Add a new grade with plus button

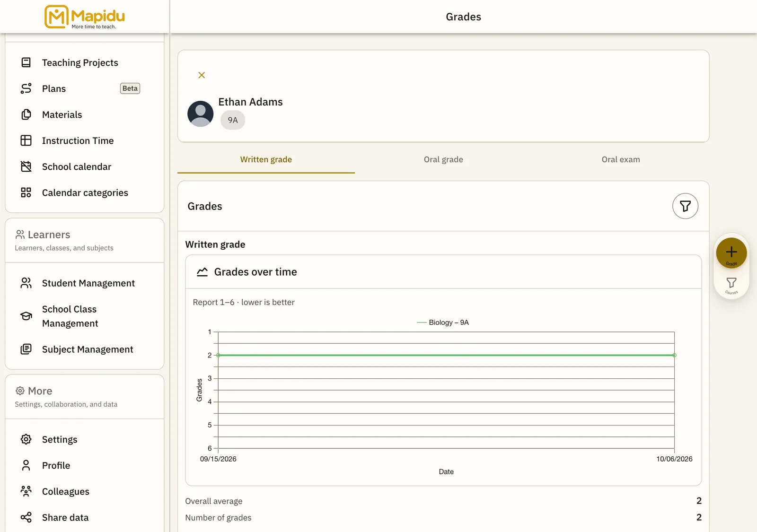click(731, 253)
